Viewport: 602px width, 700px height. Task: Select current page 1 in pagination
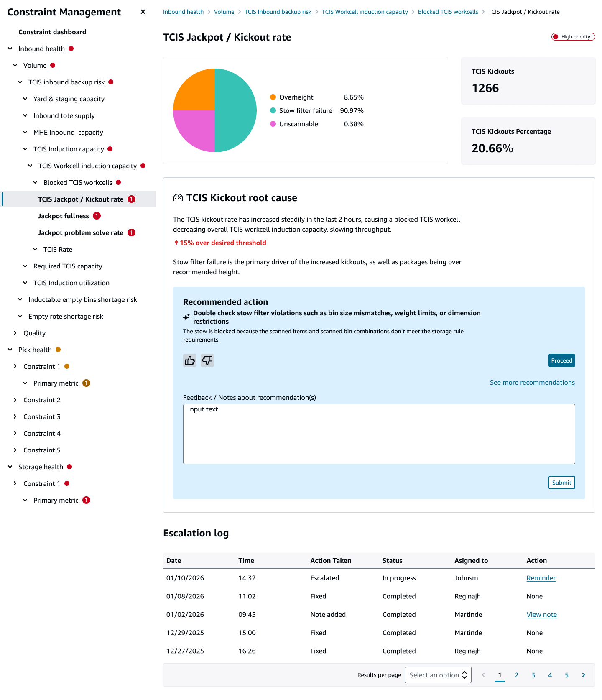500,675
